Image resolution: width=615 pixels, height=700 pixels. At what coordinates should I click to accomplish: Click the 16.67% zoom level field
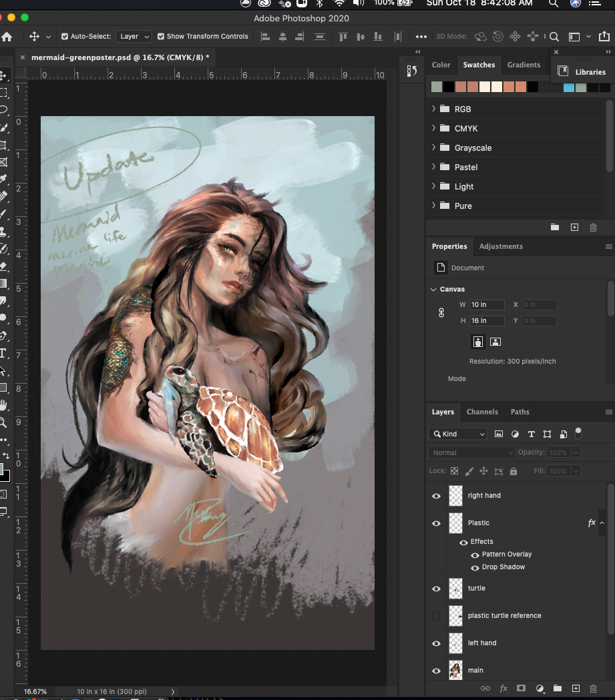[35, 691]
